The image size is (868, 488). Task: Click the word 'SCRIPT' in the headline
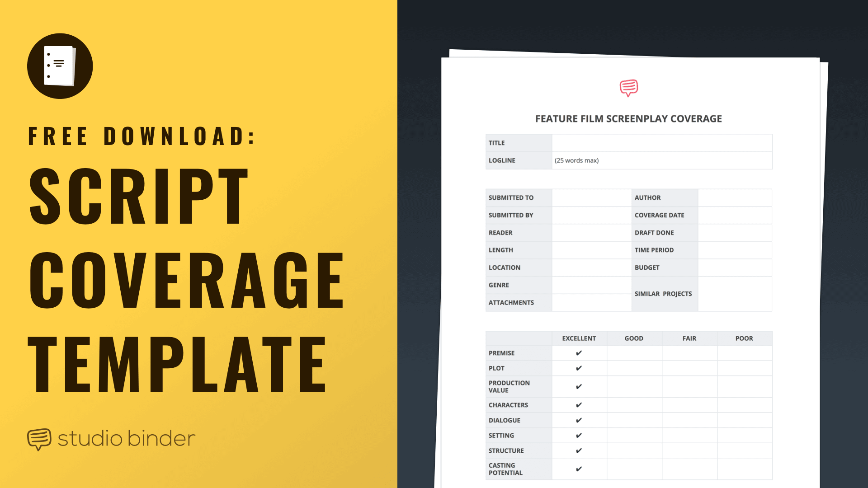pyautogui.click(x=139, y=196)
